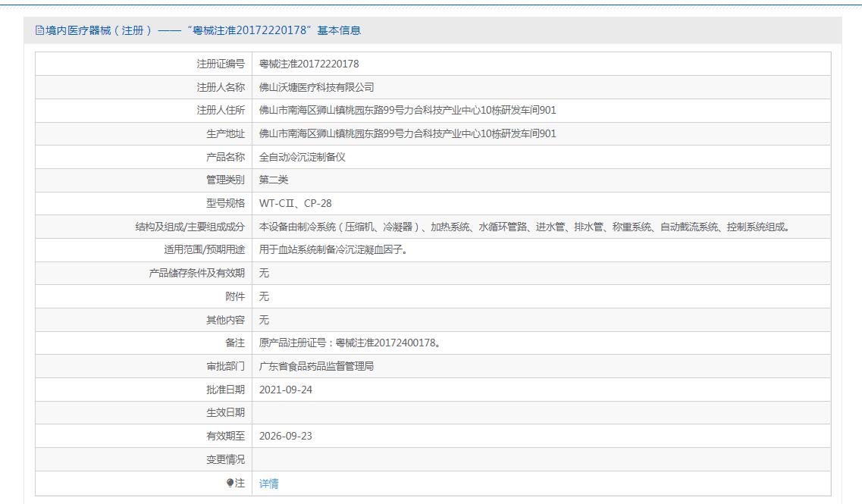Click the 注册证编号 label
This screenshot has height=504, width=862.
tap(221, 64)
